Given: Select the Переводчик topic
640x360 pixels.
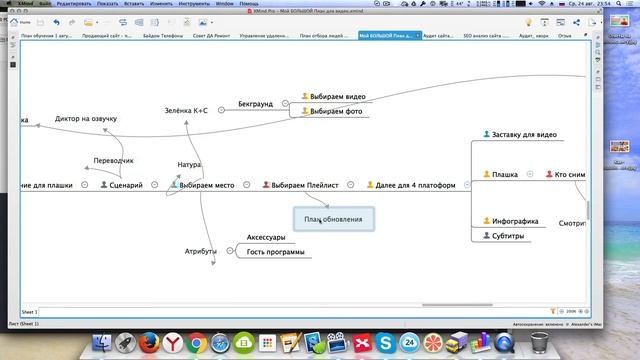Looking at the screenshot, I should (113, 160).
